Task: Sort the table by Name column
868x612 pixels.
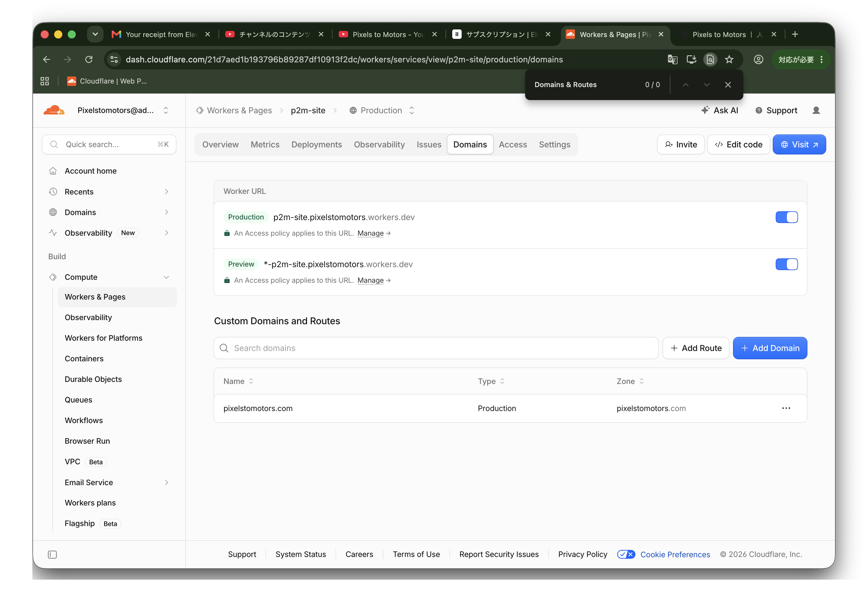Action: pyautogui.click(x=238, y=381)
